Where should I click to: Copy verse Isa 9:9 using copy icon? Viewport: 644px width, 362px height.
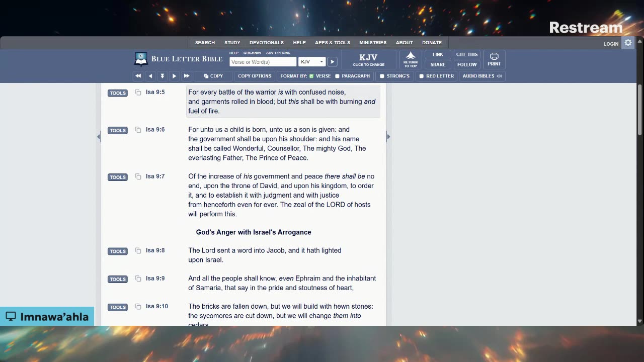pyautogui.click(x=138, y=279)
